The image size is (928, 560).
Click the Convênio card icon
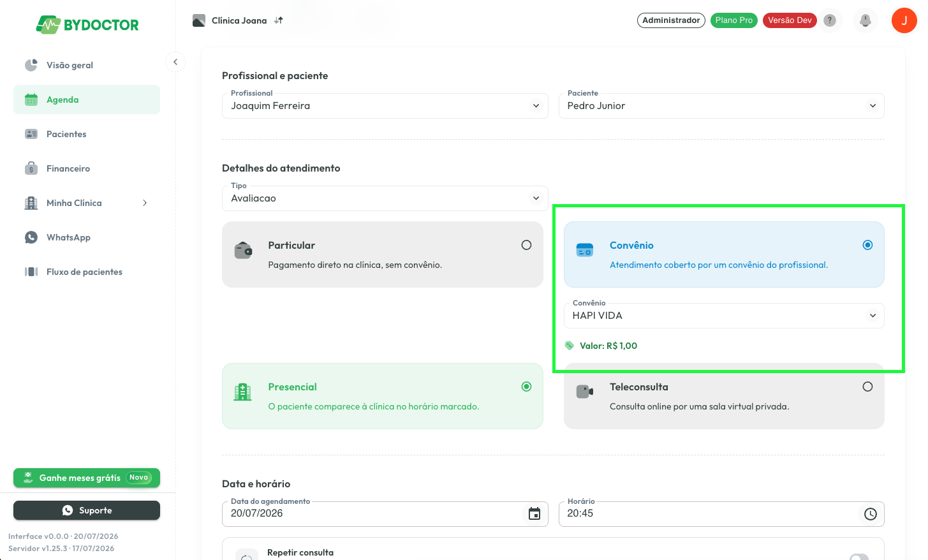point(584,250)
